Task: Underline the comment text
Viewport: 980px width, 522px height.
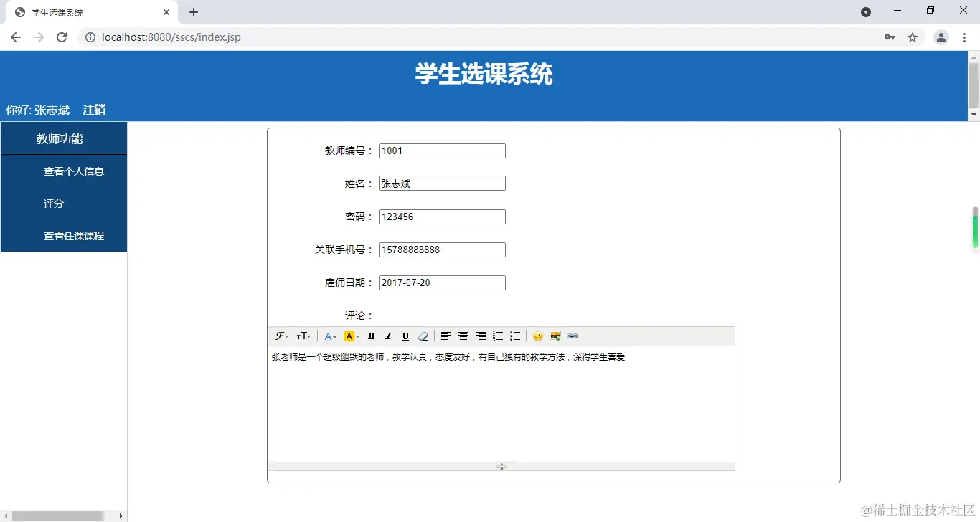Action: (406, 336)
